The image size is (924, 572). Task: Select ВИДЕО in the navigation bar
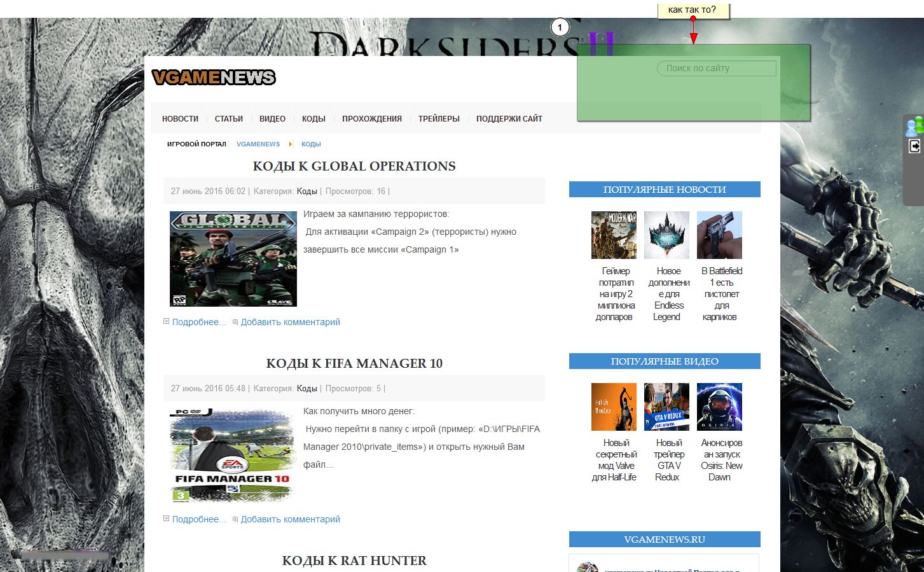(272, 118)
